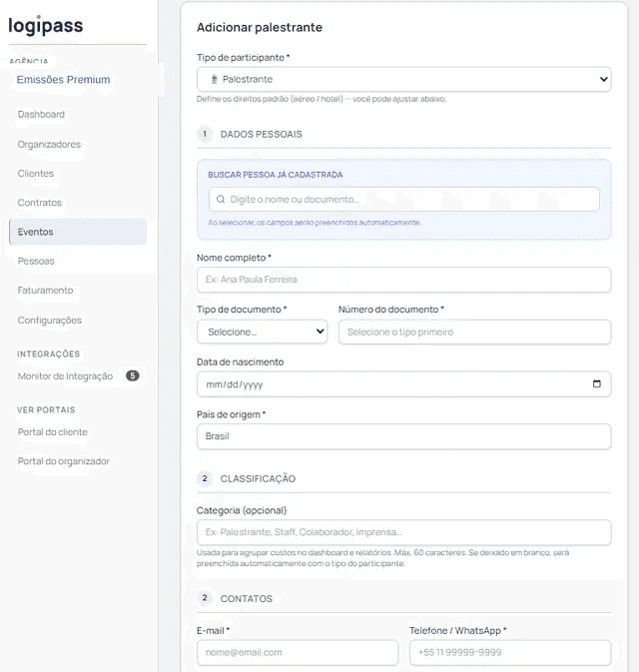Click the DADOS PESSOAIS section title
The image size is (639, 672).
[x=261, y=134]
